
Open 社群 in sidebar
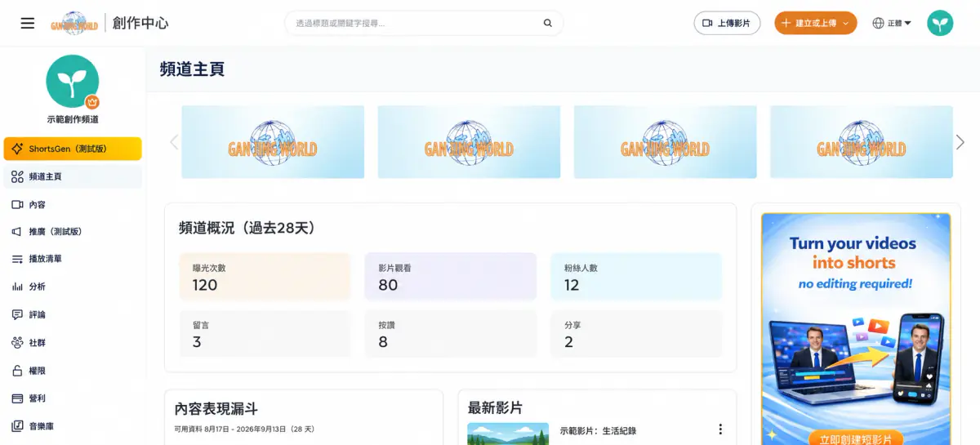73,343
